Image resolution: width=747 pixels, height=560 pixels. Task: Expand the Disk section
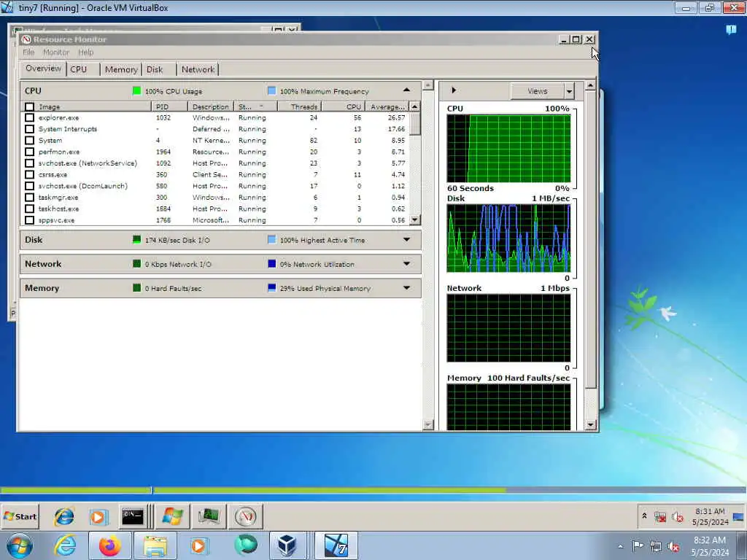tap(406, 239)
